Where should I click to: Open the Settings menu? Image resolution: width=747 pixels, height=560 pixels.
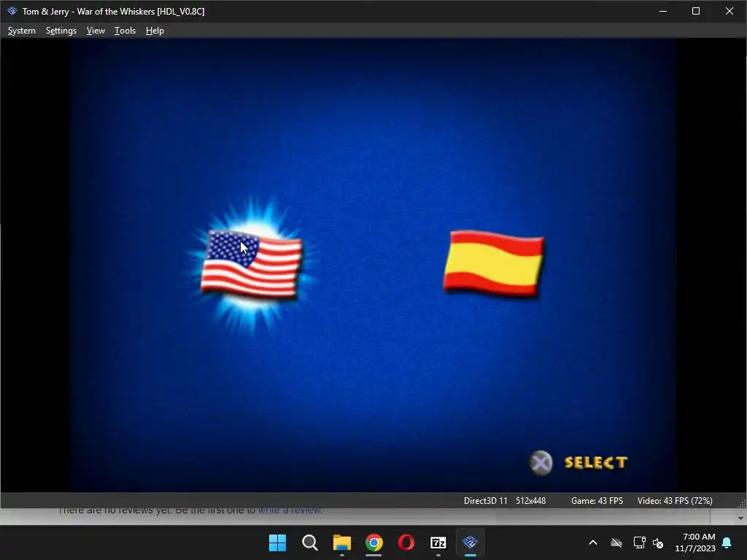click(61, 31)
